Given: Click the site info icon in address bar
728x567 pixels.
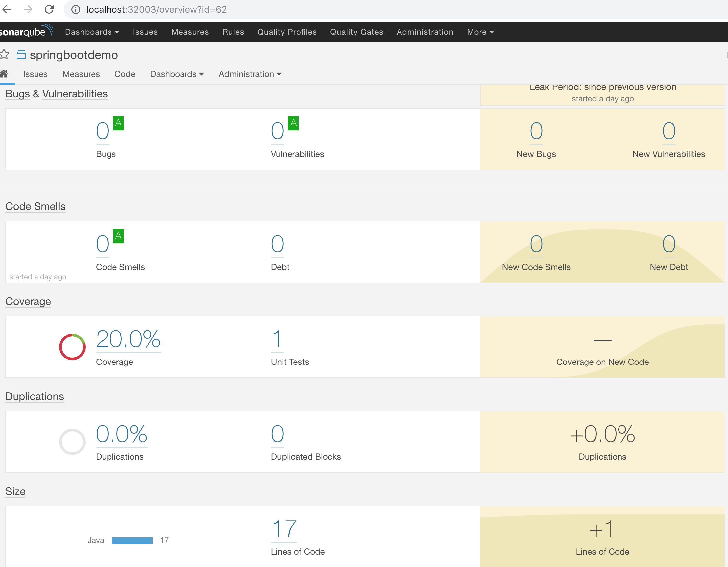Looking at the screenshot, I should [76, 9].
